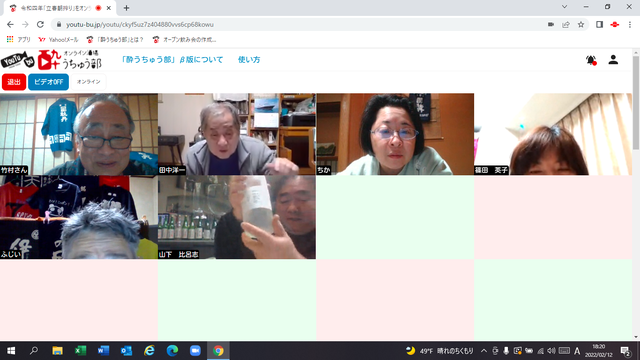Open the Yahoo!メール bookmark

(58, 40)
